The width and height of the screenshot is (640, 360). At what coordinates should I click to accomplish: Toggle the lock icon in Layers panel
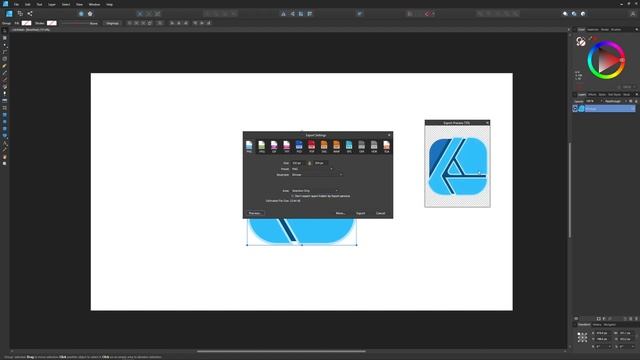636,101
